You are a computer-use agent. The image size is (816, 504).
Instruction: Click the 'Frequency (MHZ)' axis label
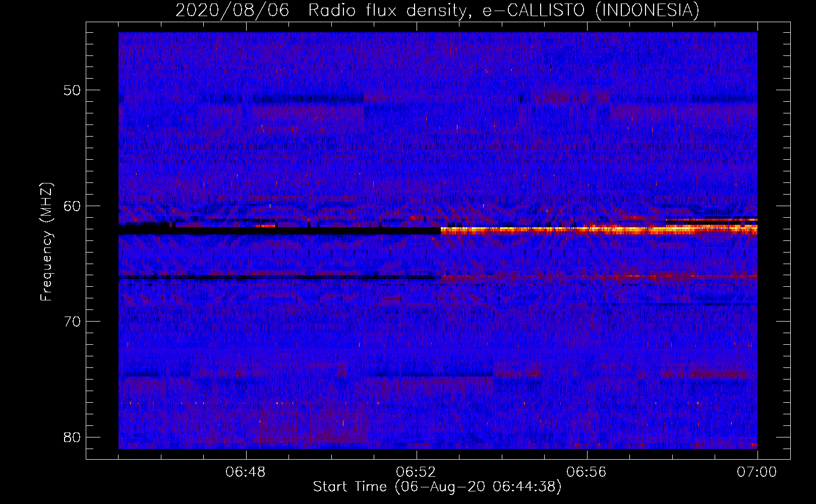[46, 241]
